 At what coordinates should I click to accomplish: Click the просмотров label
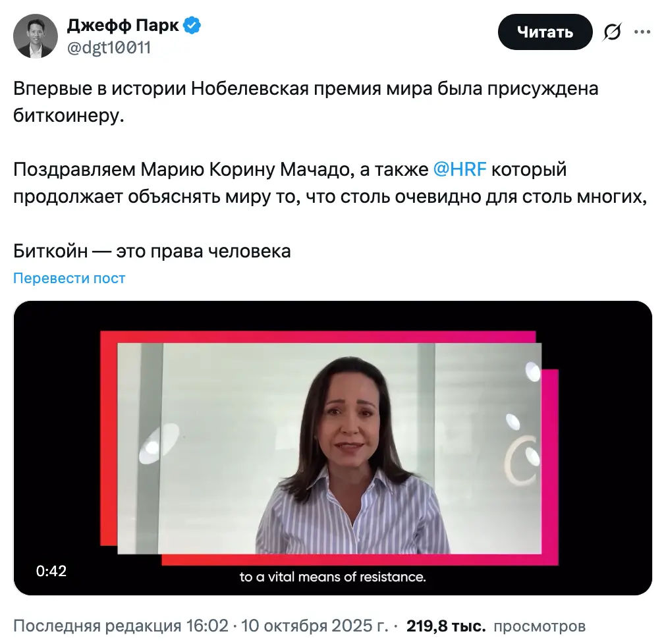(539, 626)
